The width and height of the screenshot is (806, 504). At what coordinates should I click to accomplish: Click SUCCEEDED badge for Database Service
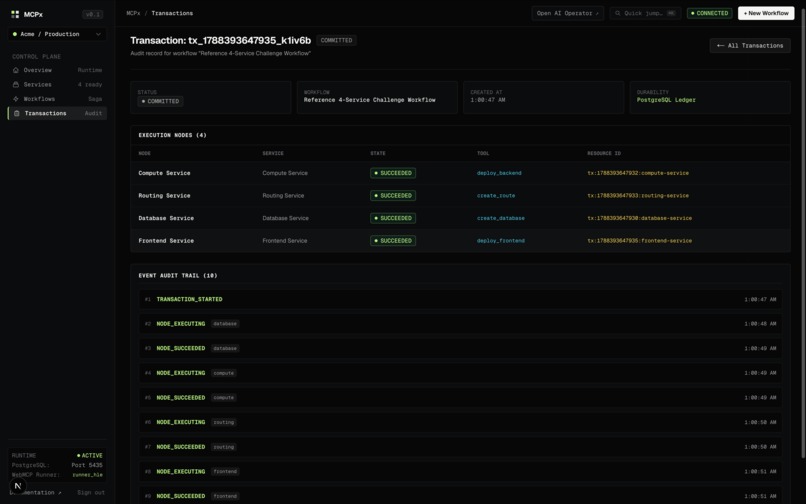tap(393, 218)
